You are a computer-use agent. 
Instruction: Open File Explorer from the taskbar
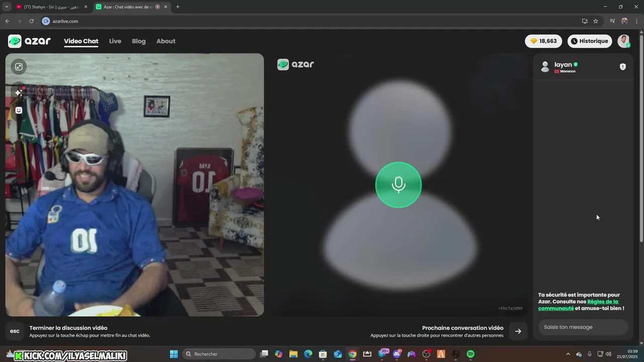293,354
